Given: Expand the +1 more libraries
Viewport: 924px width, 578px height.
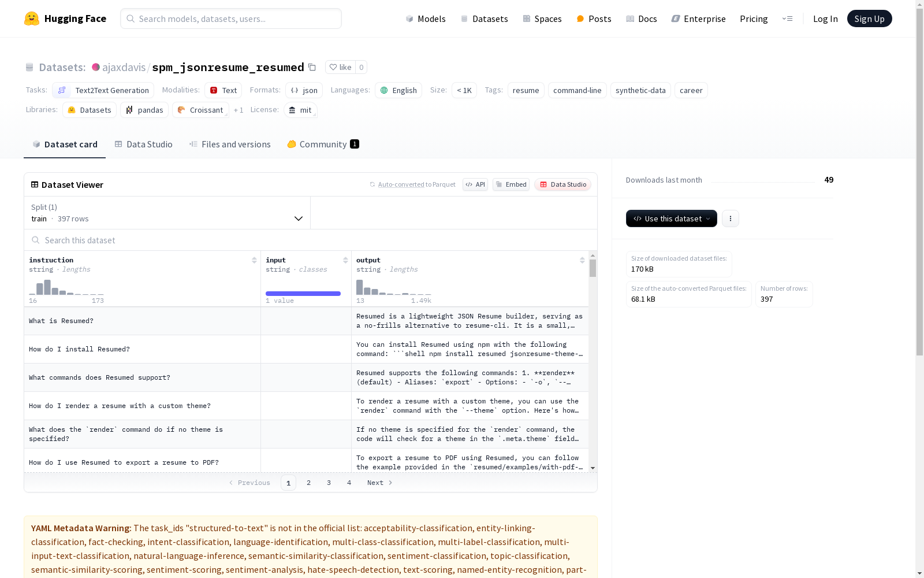Looking at the screenshot, I should coord(239,110).
